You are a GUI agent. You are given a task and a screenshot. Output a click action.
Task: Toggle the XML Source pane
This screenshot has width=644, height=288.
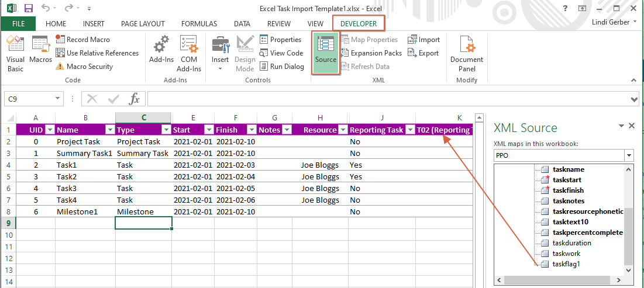(x=326, y=53)
